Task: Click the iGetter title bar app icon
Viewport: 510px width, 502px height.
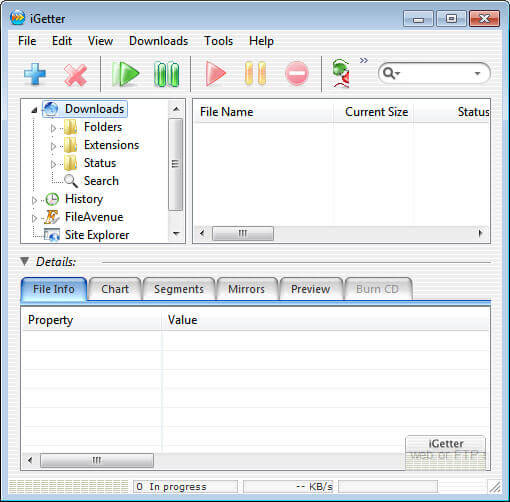Action: point(17,18)
